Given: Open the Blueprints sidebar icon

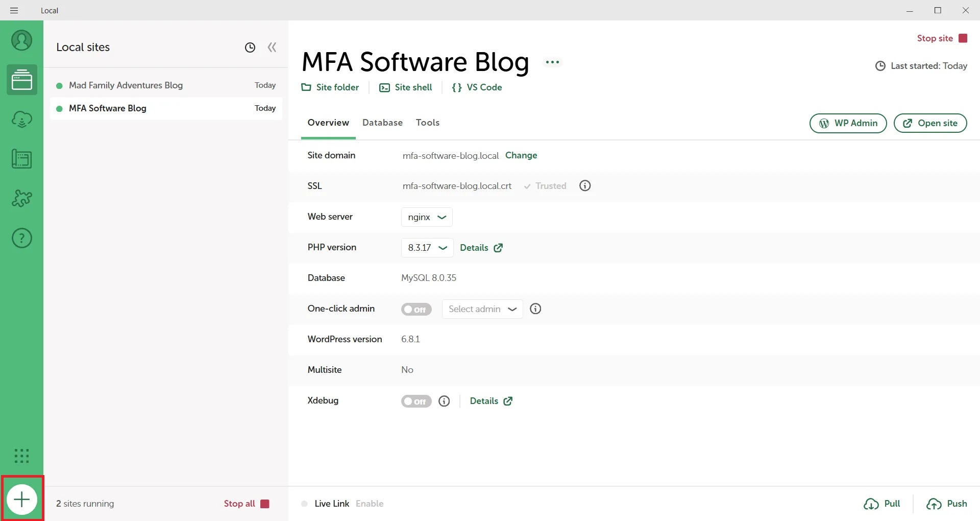Looking at the screenshot, I should tap(21, 159).
